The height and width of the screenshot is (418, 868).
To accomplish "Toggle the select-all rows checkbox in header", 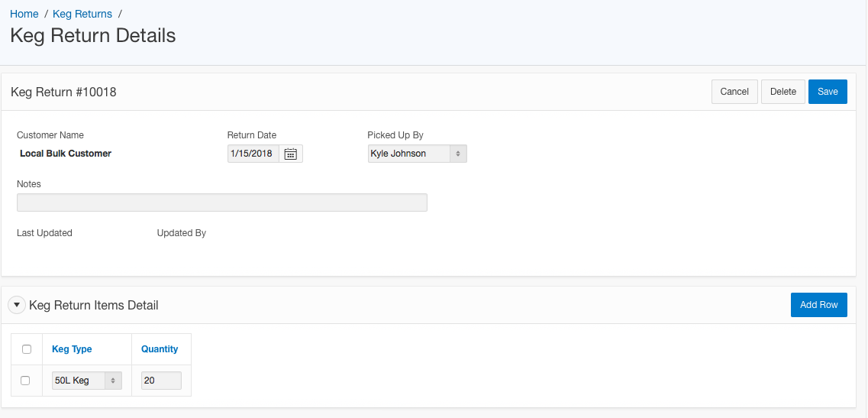I will coord(27,349).
